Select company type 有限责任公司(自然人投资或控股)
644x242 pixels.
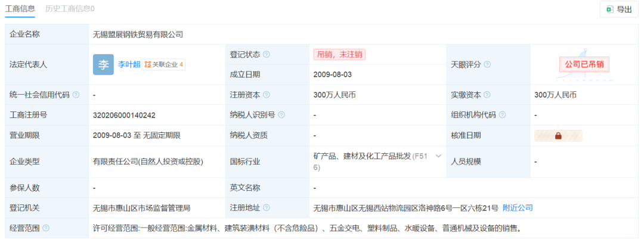[x=148, y=162]
